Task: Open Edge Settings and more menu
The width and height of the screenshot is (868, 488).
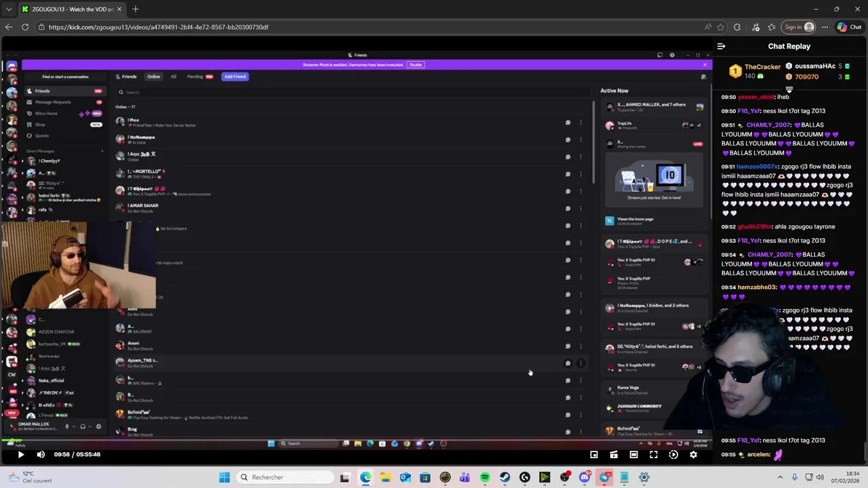Action: [x=825, y=27]
